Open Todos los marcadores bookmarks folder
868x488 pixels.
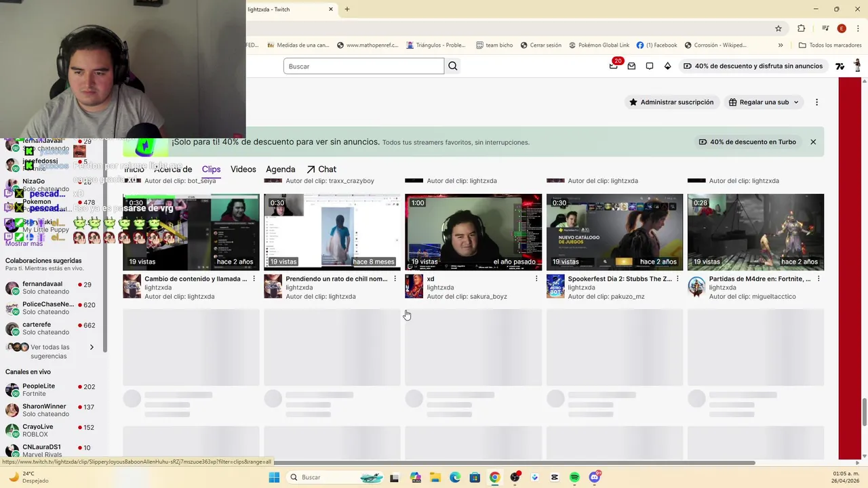click(x=830, y=45)
